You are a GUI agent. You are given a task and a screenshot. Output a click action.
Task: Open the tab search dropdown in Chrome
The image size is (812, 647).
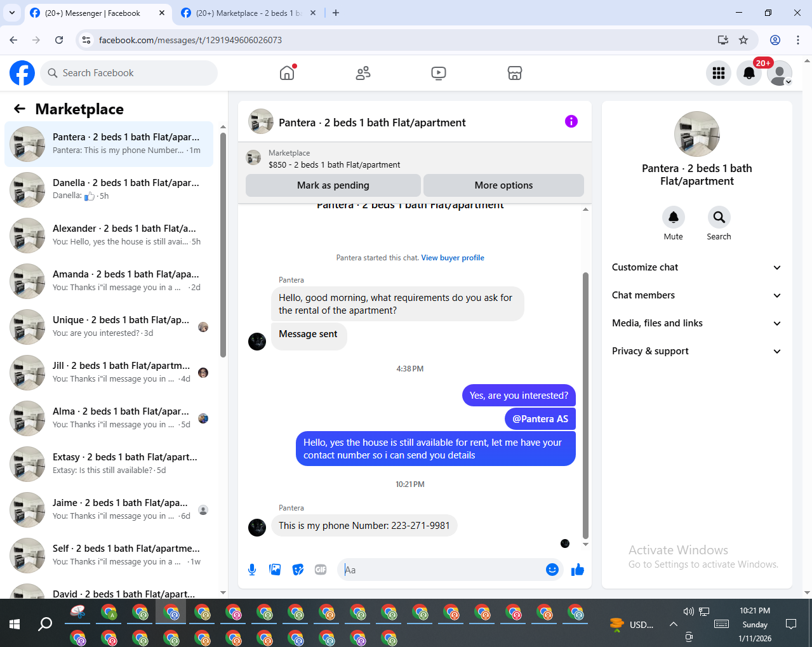12,13
